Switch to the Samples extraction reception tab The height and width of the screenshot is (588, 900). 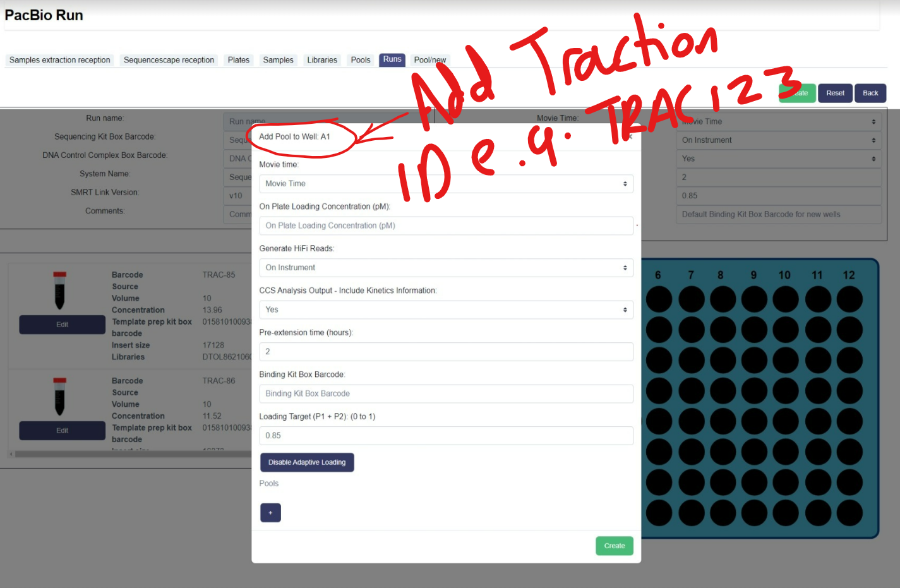(x=59, y=59)
